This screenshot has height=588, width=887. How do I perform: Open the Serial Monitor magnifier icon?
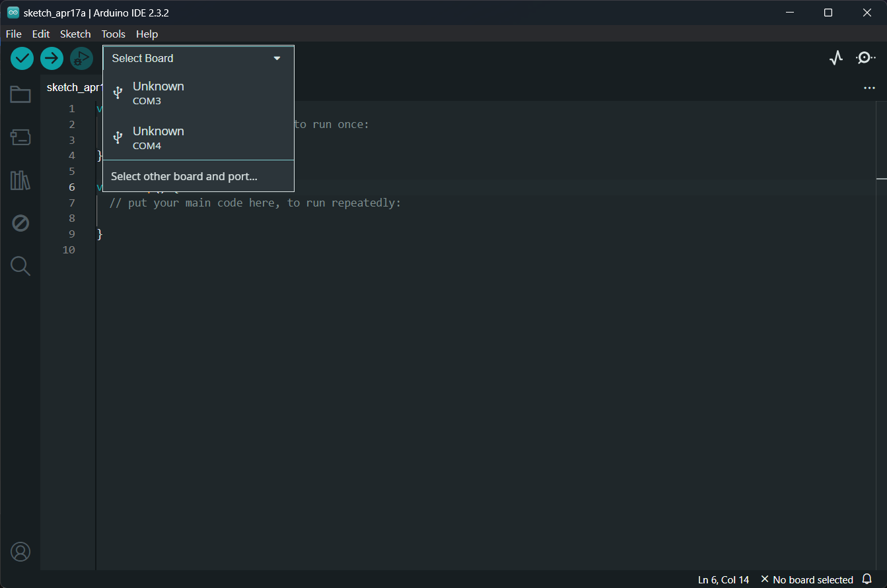865,58
